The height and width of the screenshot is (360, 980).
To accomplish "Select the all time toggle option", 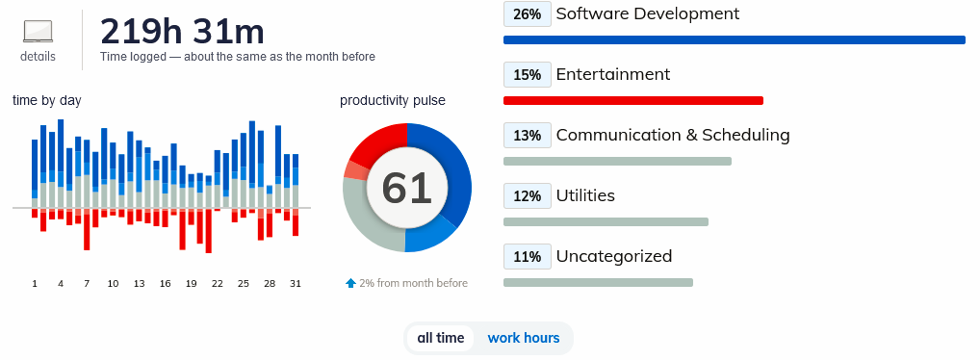I will [441, 338].
